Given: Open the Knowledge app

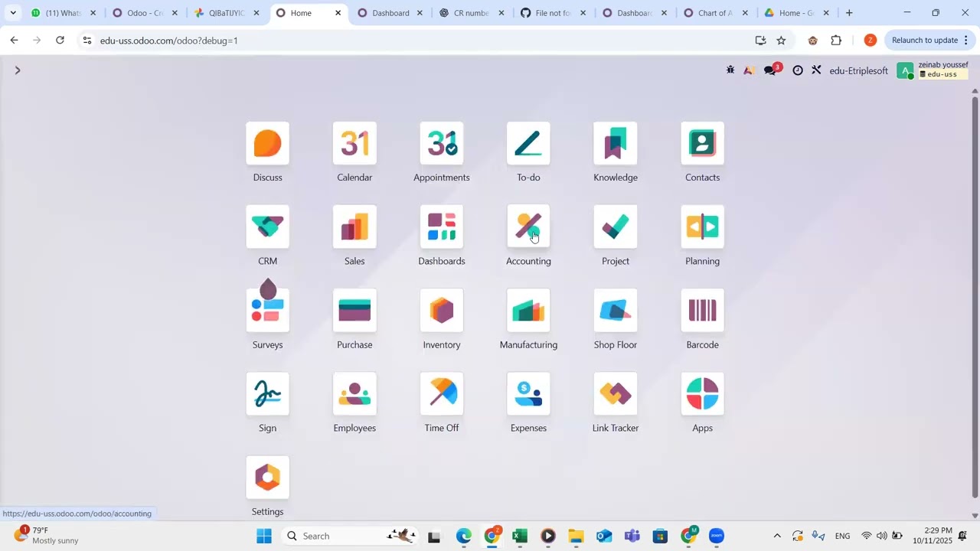Looking at the screenshot, I should (x=616, y=144).
